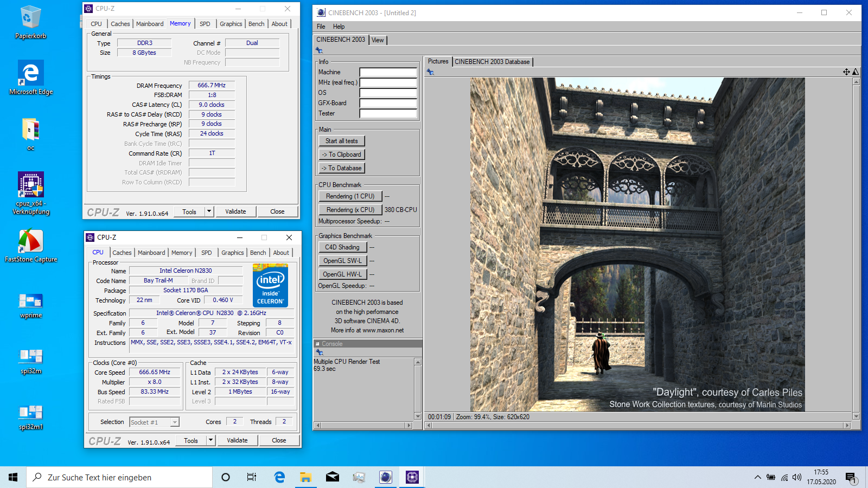Click the To Clipboard button

(342, 155)
